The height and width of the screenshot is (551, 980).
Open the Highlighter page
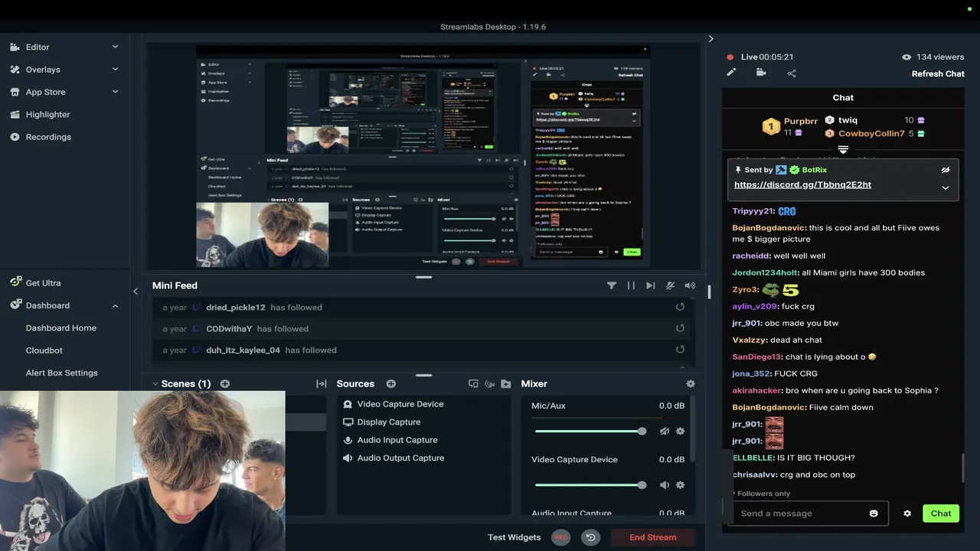pos(47,114)
